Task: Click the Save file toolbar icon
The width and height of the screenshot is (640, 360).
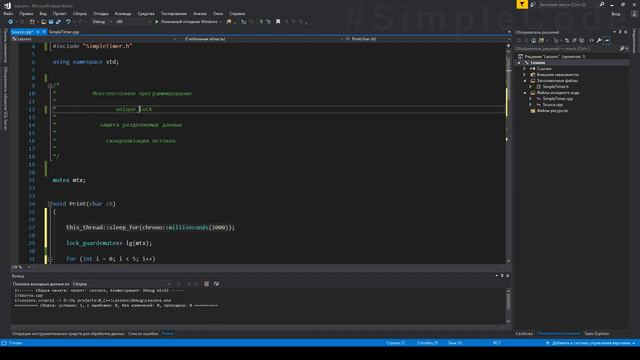Action: click(x=51, y=22)
